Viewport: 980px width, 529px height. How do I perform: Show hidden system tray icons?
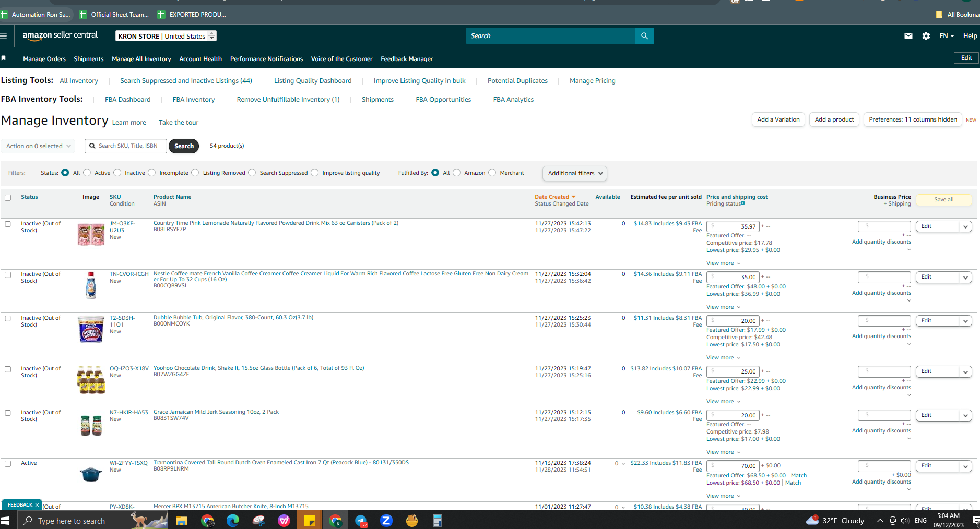pyautogui.click(x=880, y=521)
